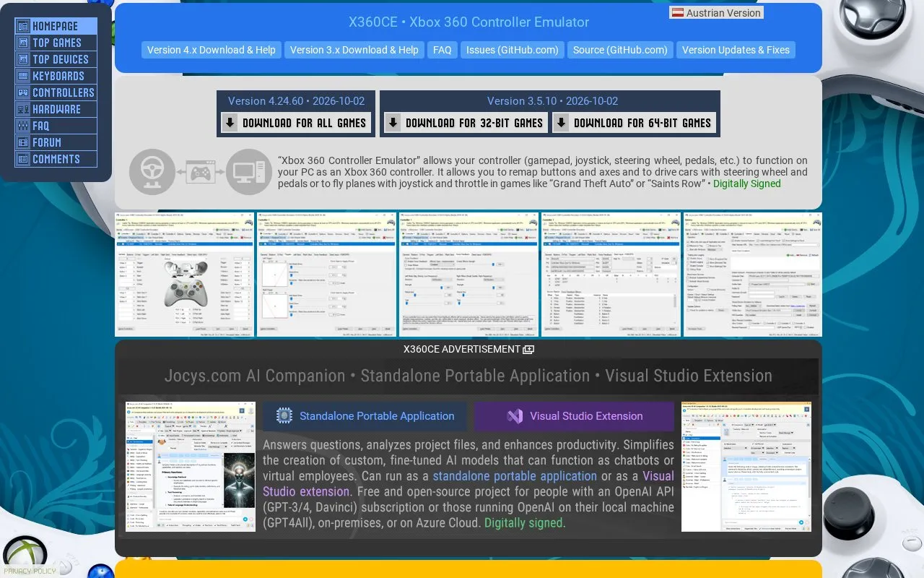This screenshot has width=924, height=578.
Task: Open the second X360CE screenshot thumbnail
Action: point(326,275)
